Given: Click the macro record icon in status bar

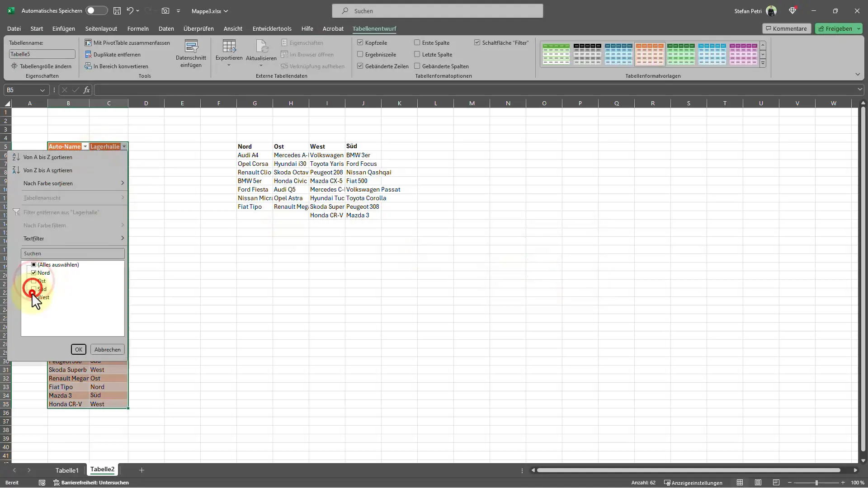Looking at the screenshot, I should [x=42, y=483].
